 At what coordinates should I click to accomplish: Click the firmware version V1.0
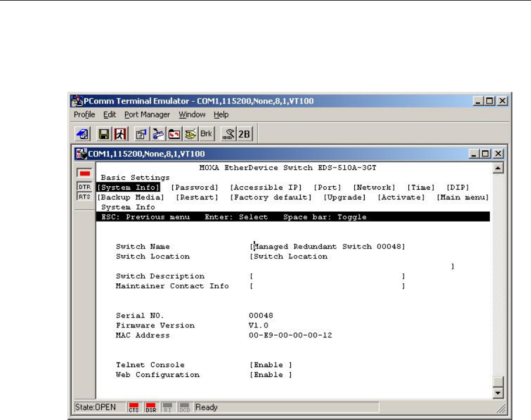(258, 325)
